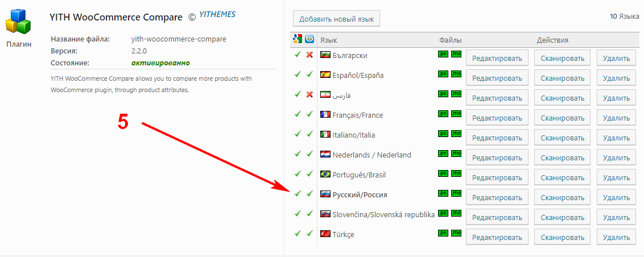Click Редактировать for Български
This screenshot has height=257, width=644.
coord(497,58)
